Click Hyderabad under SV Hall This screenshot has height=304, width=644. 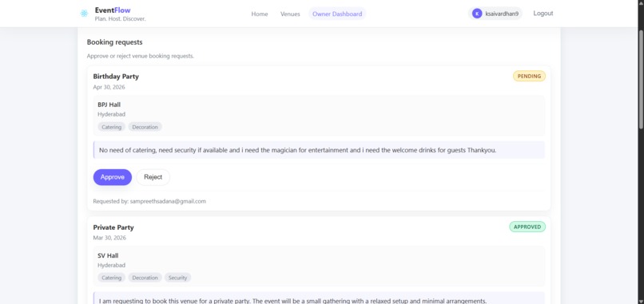coord(111,266)
